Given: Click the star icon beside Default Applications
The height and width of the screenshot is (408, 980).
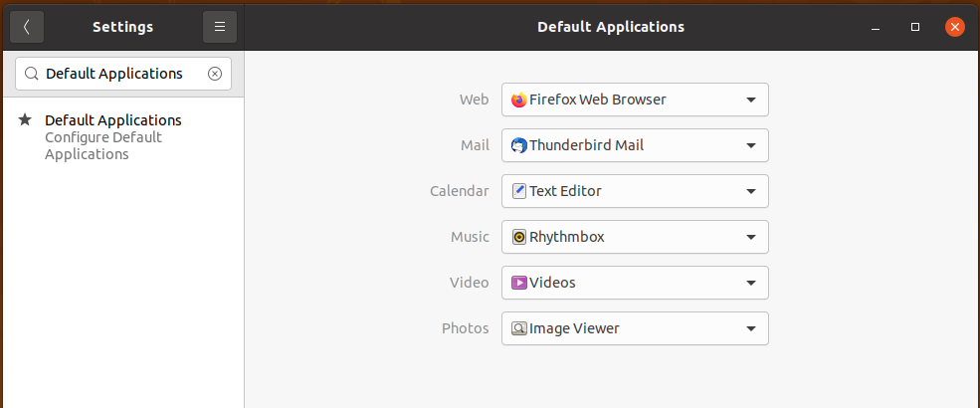Looking at the screenshot, I should coord(24,119).
